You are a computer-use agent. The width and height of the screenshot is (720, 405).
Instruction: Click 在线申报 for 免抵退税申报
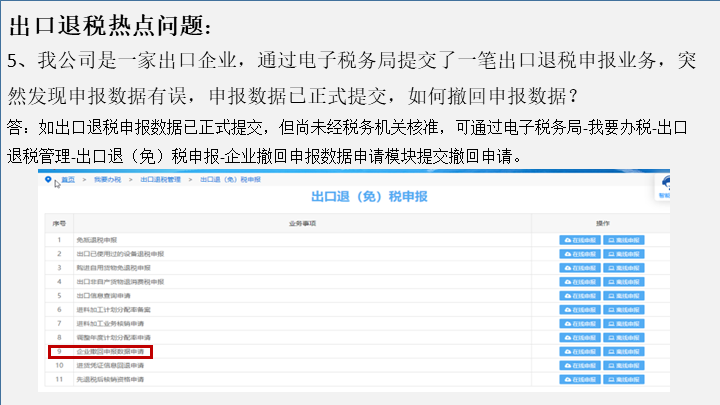click(580, 240)
